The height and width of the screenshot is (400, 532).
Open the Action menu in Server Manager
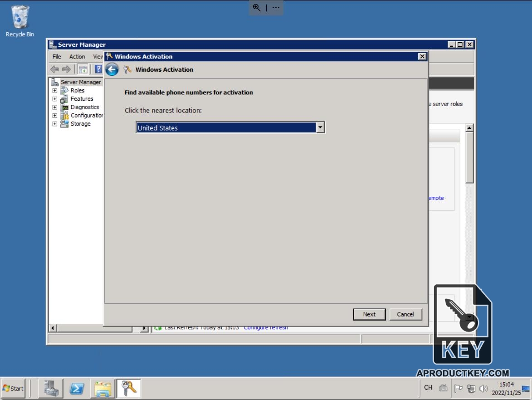click(x=77, y=57)
